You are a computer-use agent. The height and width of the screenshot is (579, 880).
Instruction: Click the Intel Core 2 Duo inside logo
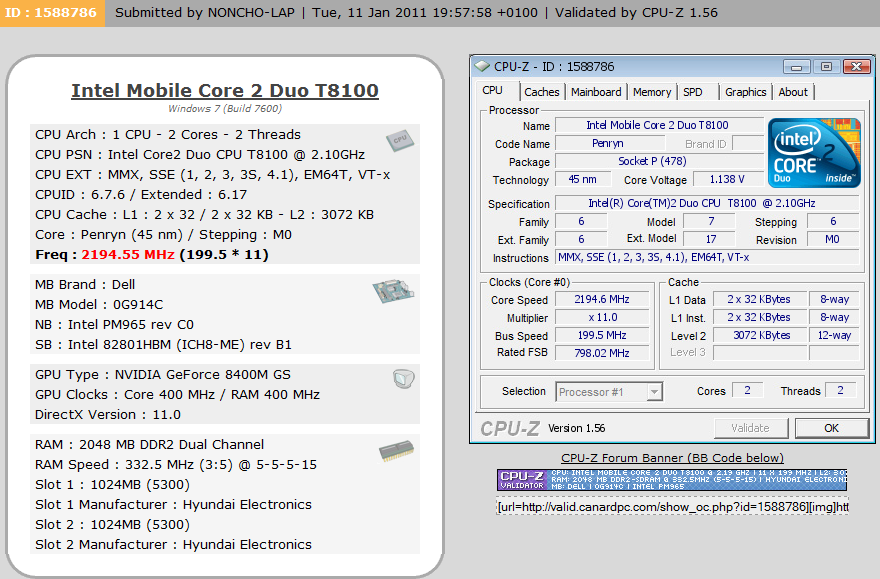coord(814,153)
